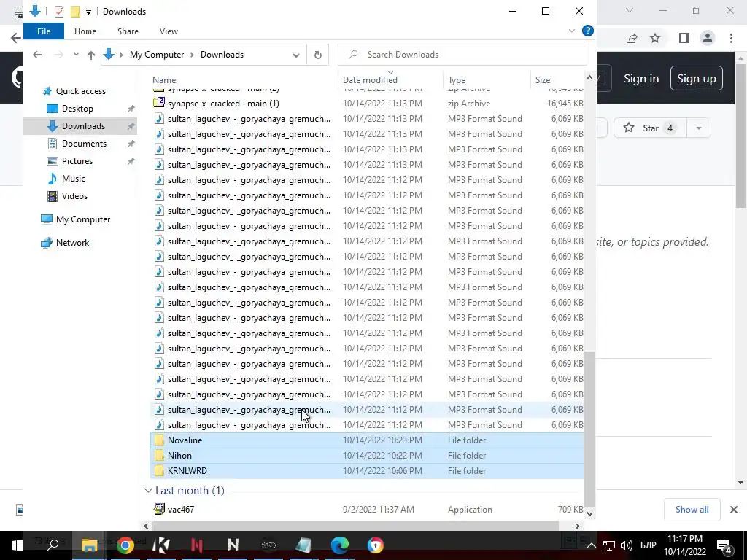
Task: Click the horizontal scrollbar right arrow in Explorer
Action: click(578, 526)
